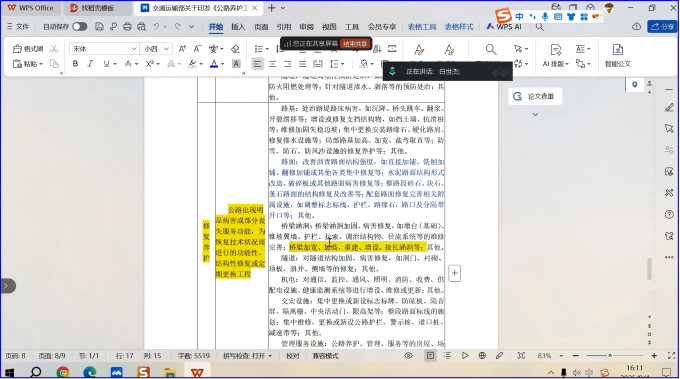Select the center align icon

(x=272, y=64)
